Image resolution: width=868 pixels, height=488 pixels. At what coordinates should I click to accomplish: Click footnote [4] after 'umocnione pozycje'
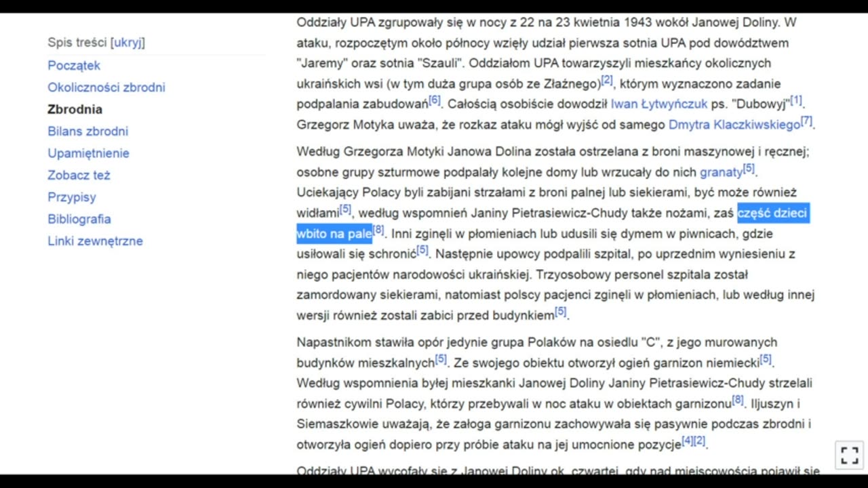(x=687, y=441)
